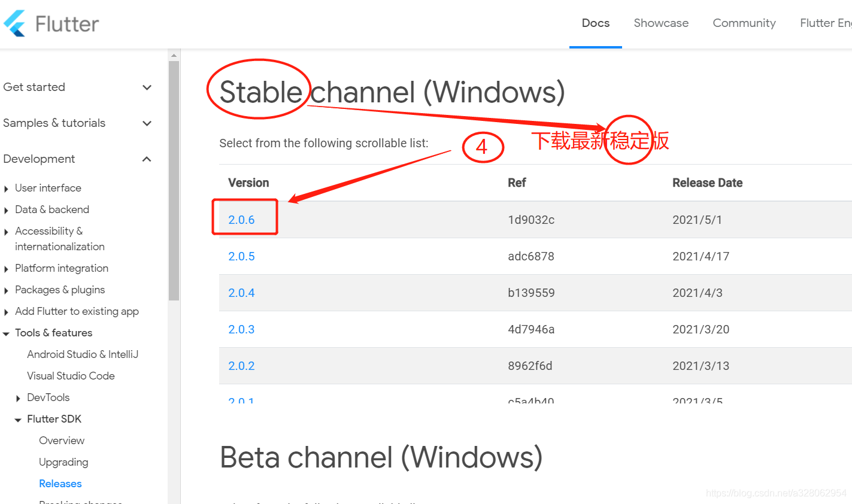
Task: Click the Flutter logo icon
Action: click(x=14, y=23)
